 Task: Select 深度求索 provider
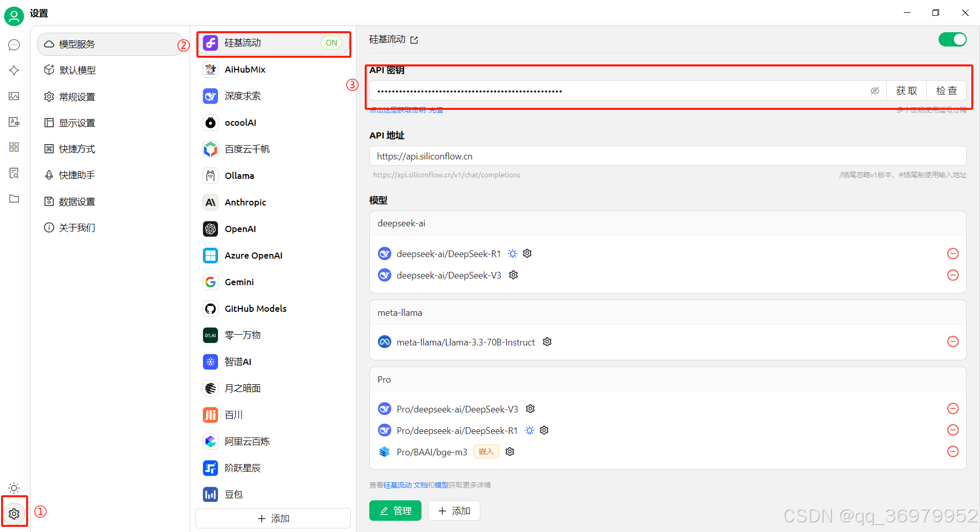(x=274, y=96)
